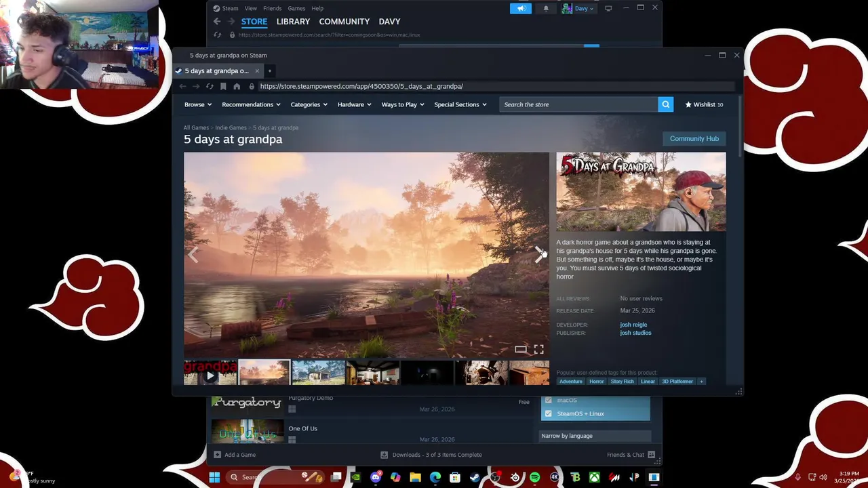The height and width of the screenshot is (488, 868).
Task: Expand the Browse dropdown
Action: 198,104
